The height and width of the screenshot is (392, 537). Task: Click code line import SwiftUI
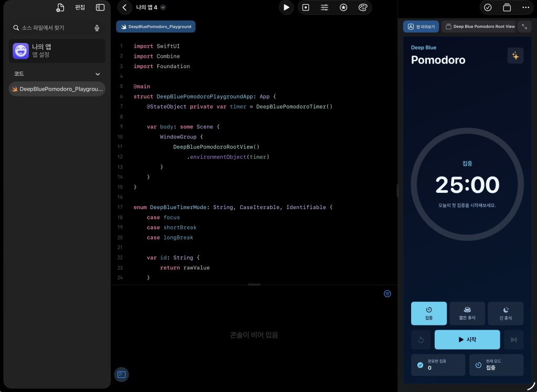156,46
